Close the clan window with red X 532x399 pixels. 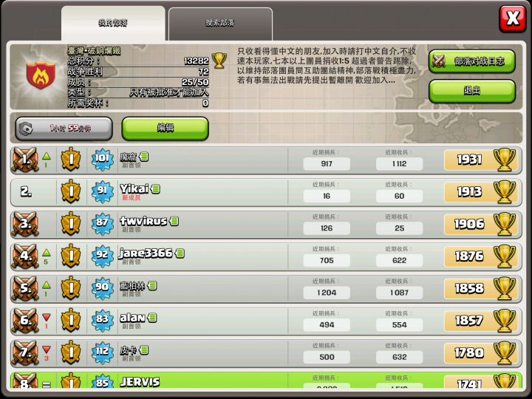pos(512,18)
